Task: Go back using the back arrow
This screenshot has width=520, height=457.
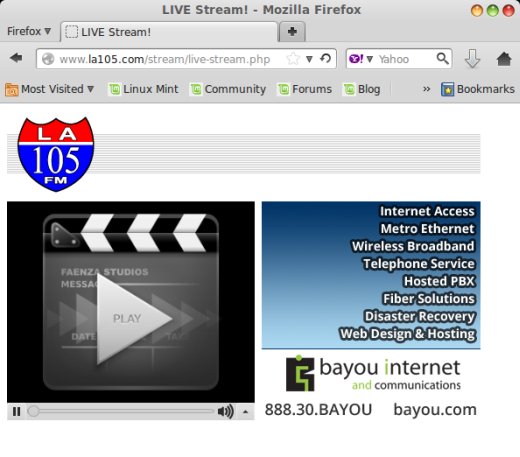Action: click(x=16, y=58)
